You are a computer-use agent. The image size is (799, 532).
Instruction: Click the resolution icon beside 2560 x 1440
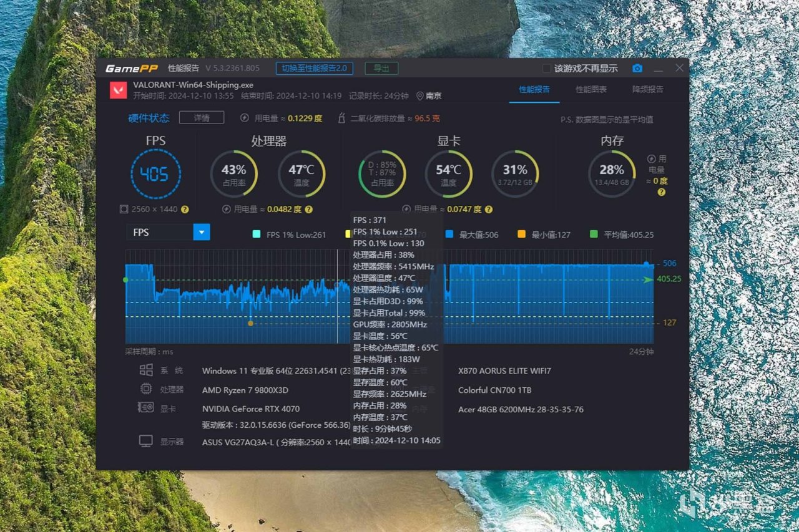click(x=124, y=210)
